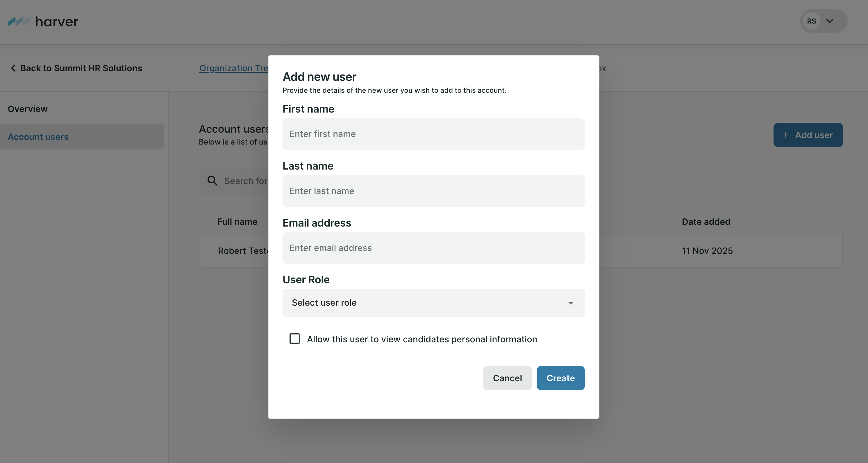The height and width of the screenshot is (463, 868).
Task: Click the User Role dropdown arrow
Action: pos(570,303)
